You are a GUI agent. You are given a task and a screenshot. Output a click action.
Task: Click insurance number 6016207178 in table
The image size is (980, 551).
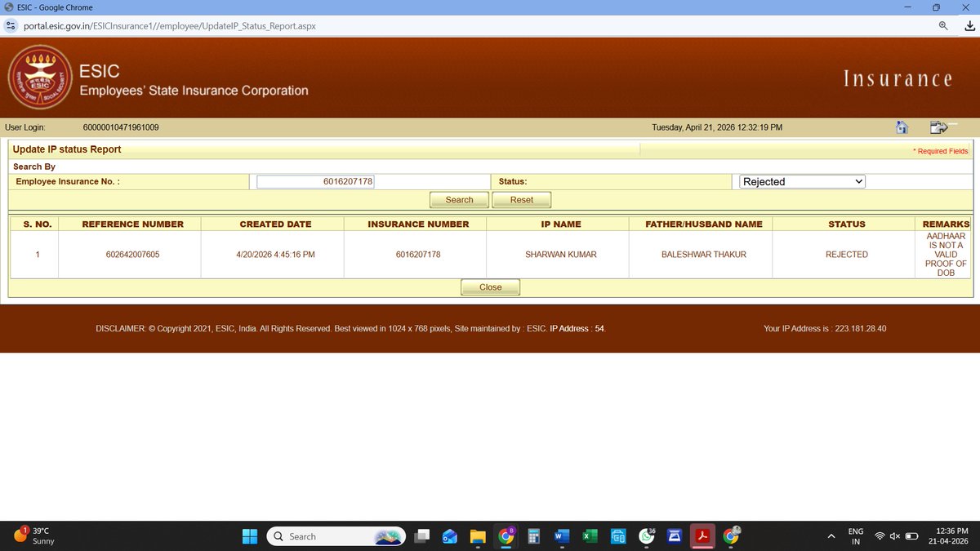418,255
